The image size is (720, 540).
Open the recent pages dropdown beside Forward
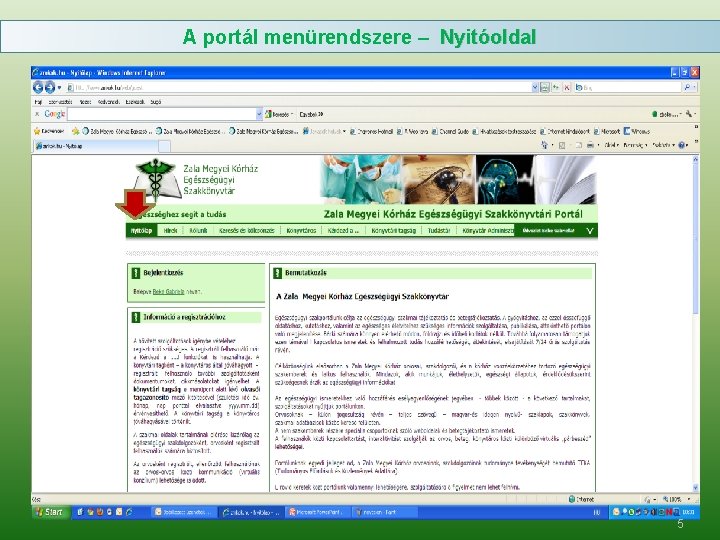(59, 87)
